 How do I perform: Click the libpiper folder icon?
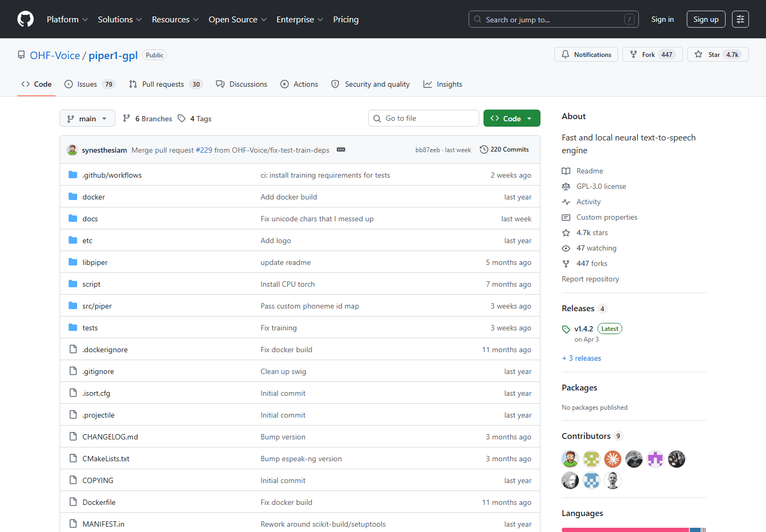73,262
